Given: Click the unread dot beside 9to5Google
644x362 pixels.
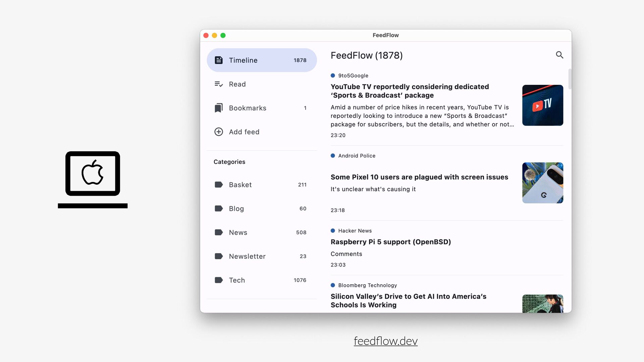Looking at the screenshot, I should coord(333,76).
